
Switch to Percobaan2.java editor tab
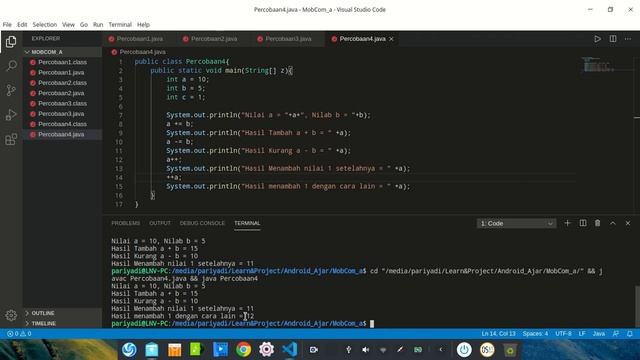tap(213, 39)
